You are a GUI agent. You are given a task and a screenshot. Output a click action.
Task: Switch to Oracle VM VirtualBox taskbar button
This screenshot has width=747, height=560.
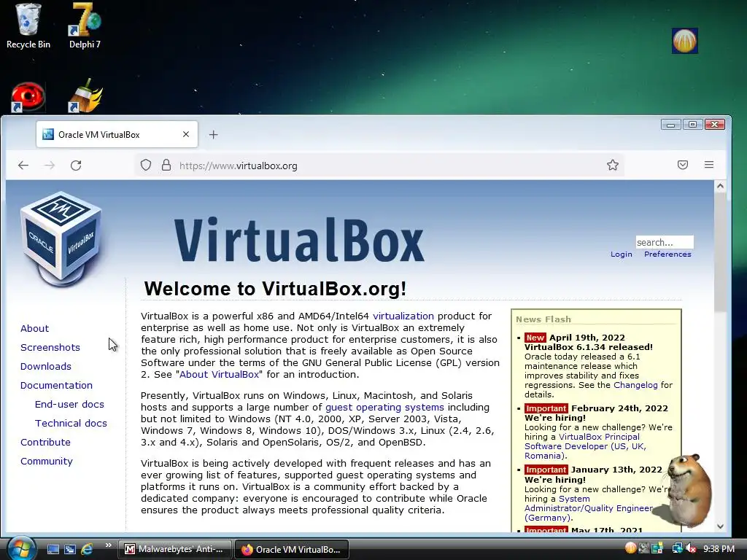pyautogui.click(x=292, y=549)
